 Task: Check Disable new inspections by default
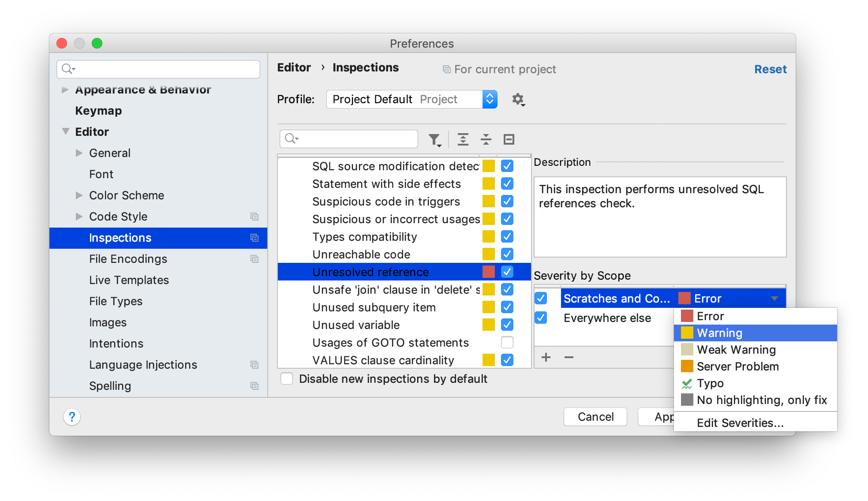pos(287,379)
